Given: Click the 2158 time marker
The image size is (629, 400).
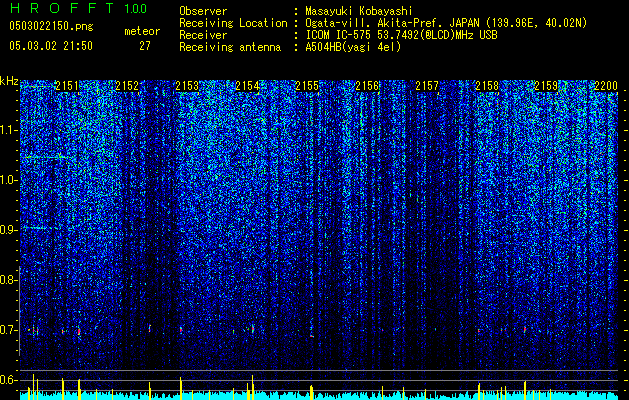Looking at the screenshot, I should coord(487,86).
